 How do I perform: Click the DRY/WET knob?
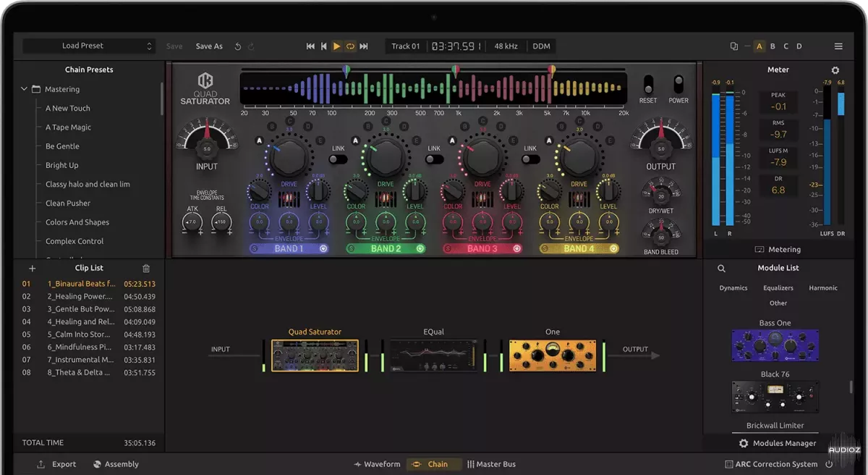[660, 196]
